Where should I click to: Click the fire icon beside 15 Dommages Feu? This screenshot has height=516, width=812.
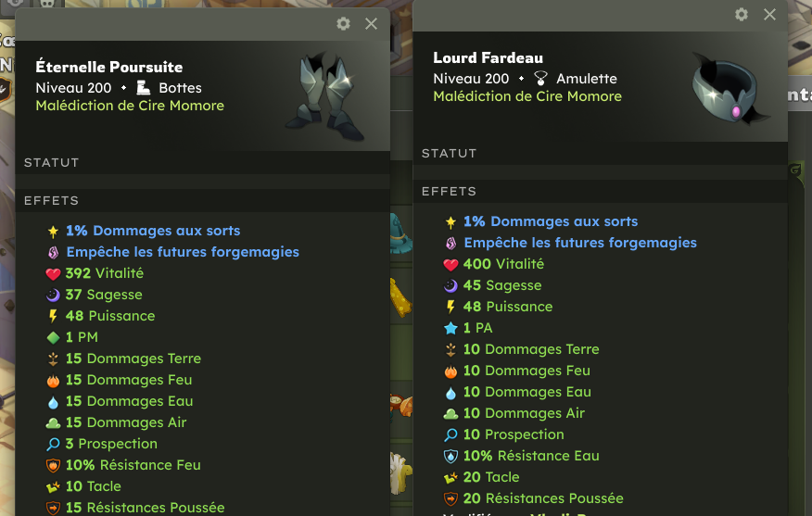[53, 381]
